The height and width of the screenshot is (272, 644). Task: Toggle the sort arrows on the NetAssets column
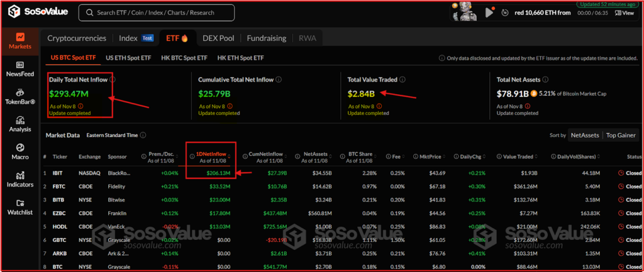coord(330,157)
